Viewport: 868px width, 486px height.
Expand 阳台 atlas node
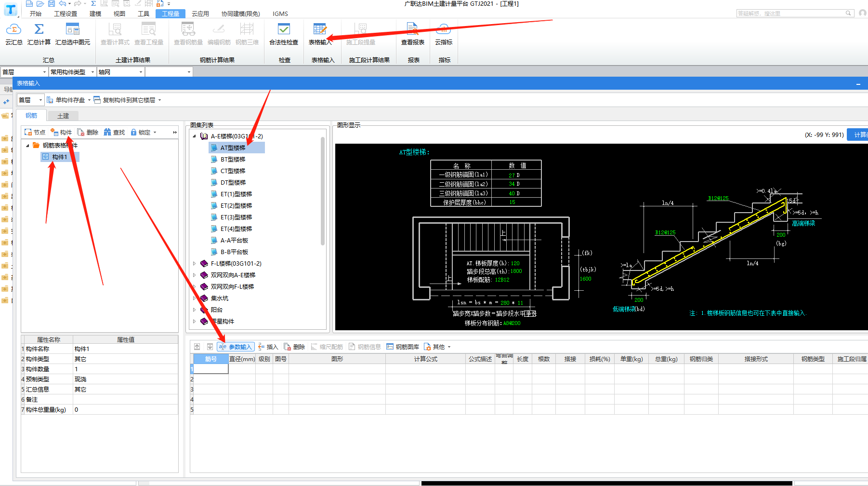[x=195, y=310]
